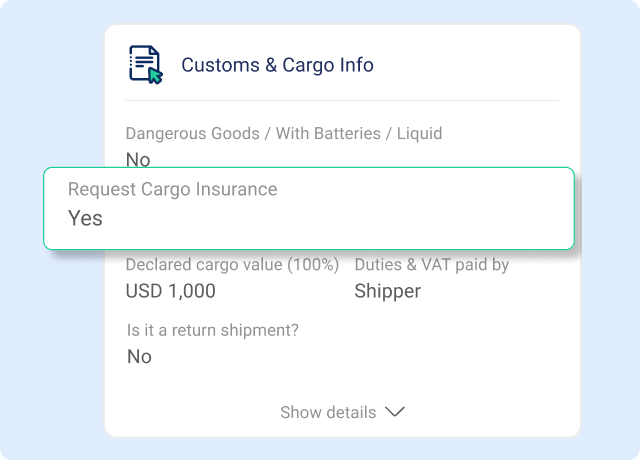
Task: Click the green cursor arrow on document icon
Action: pos(155,76)
